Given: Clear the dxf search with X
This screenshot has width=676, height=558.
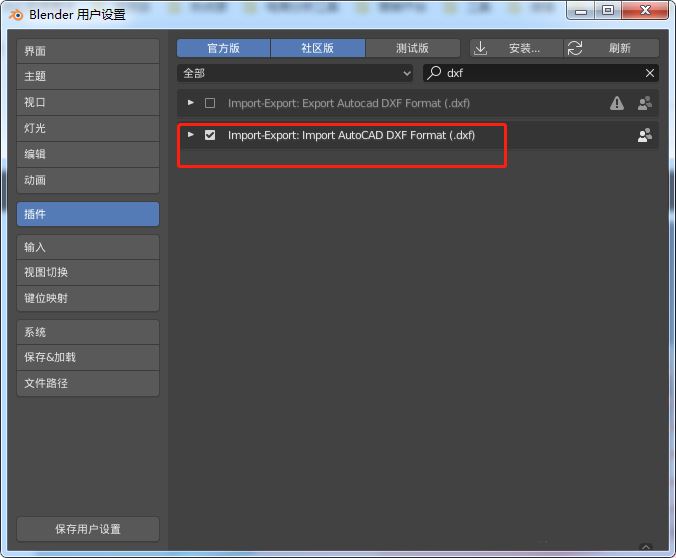Looking at the screenshot, I should tap(650, 73).
